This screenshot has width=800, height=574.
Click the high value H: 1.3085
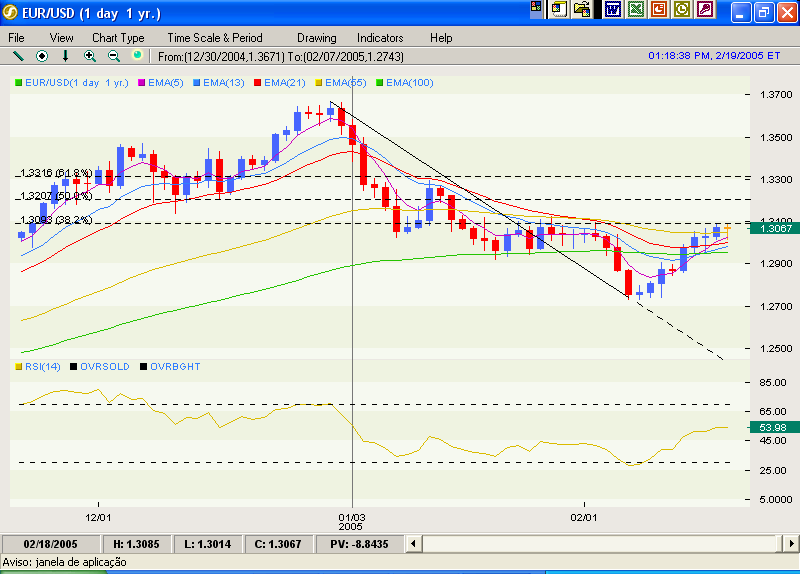pyautogui.click(x=136, y=544)
